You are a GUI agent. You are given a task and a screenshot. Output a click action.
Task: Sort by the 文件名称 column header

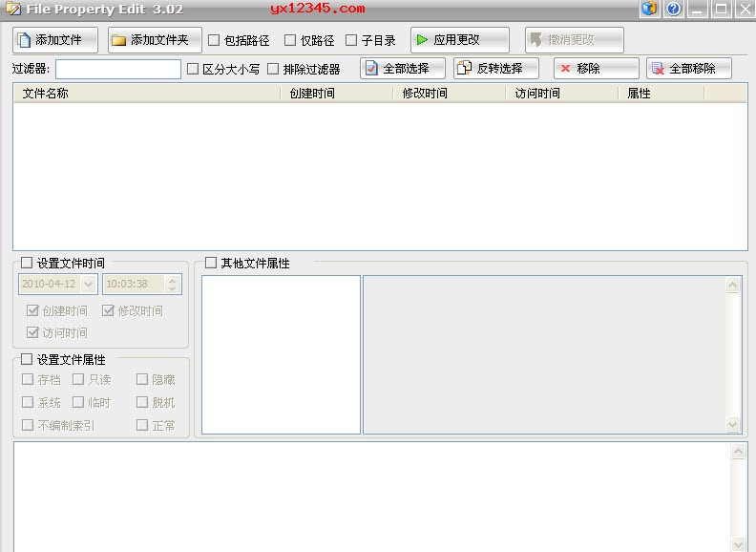click(x=147, y=94)
